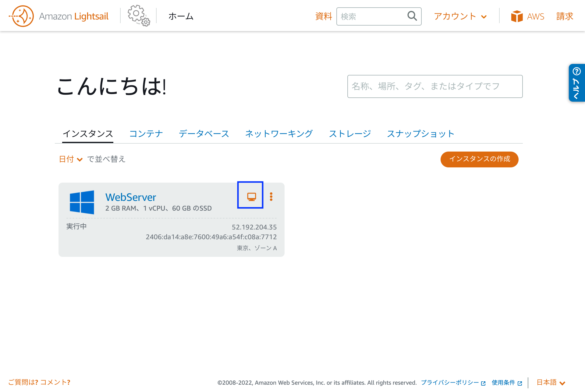Screen dimensions: 585x392
Task: Open the three-dot menu on the WebServer card
Action: tap(271, 197)
